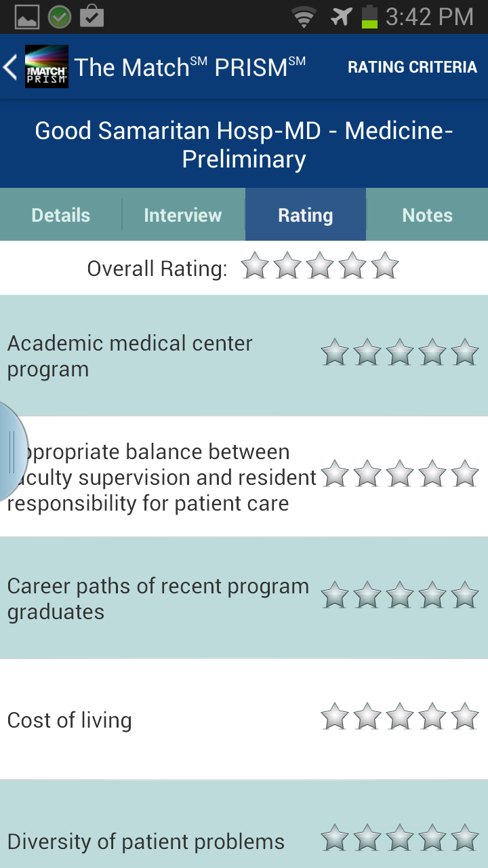Tap the airplane mode status icon
488x868 pixels.
[x=341, y=16]
